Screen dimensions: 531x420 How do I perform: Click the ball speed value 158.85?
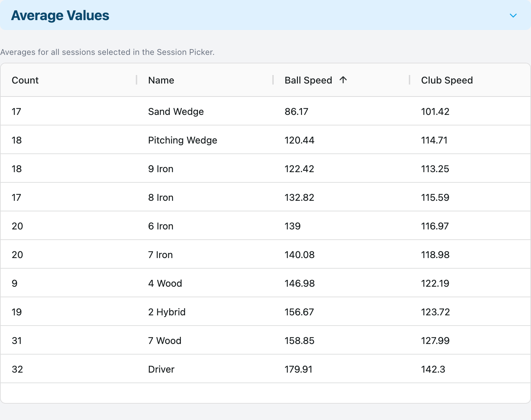coord(299,341)
